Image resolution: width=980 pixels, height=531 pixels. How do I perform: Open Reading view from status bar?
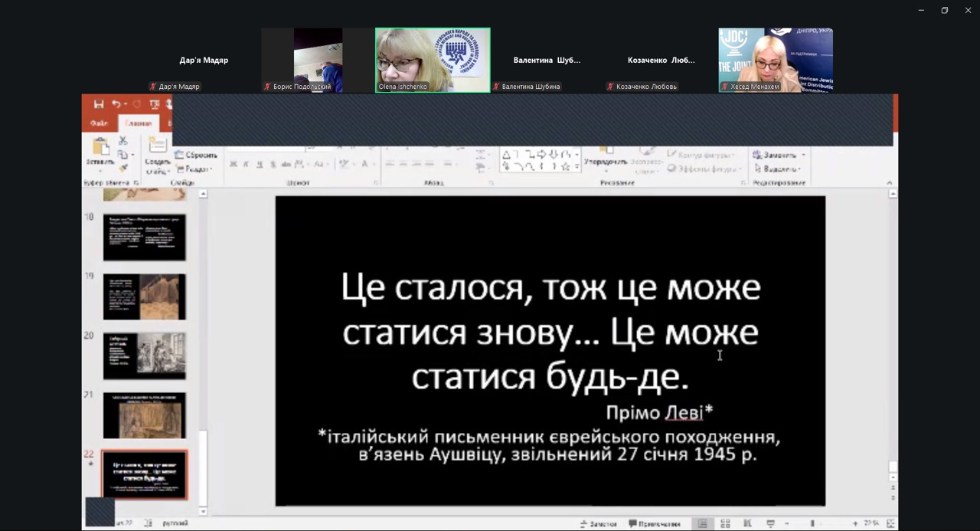click(x=746, y=524)
